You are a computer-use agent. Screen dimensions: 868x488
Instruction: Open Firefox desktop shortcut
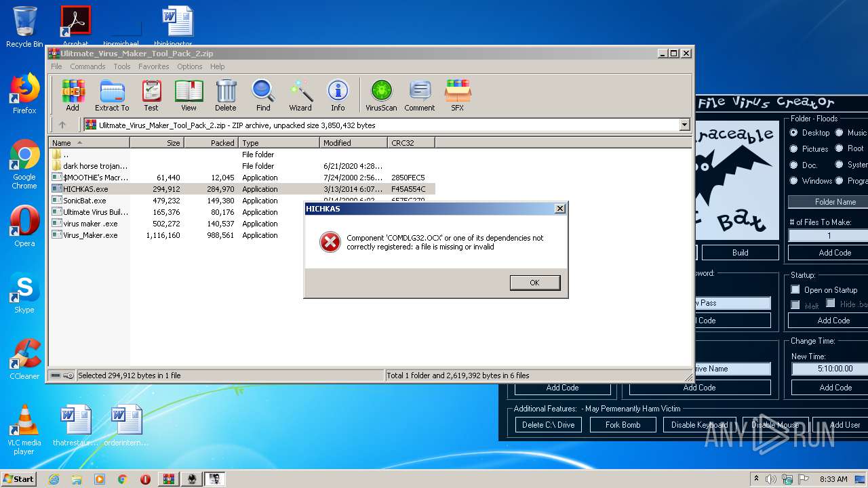point(24,94)
